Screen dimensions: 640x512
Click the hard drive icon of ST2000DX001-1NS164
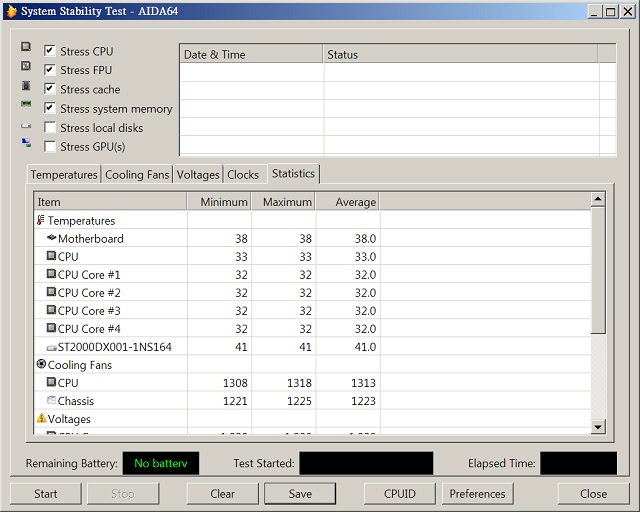(51, 348)
